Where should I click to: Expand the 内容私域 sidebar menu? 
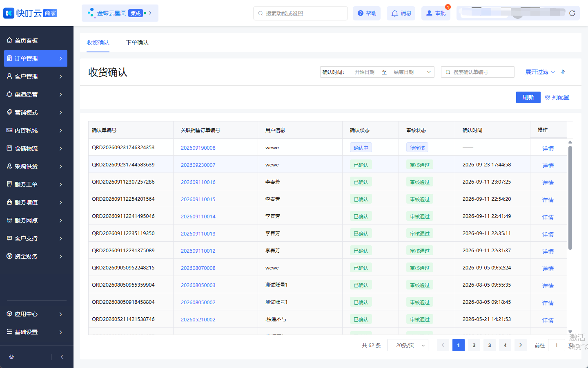click(x=36, y=130)
